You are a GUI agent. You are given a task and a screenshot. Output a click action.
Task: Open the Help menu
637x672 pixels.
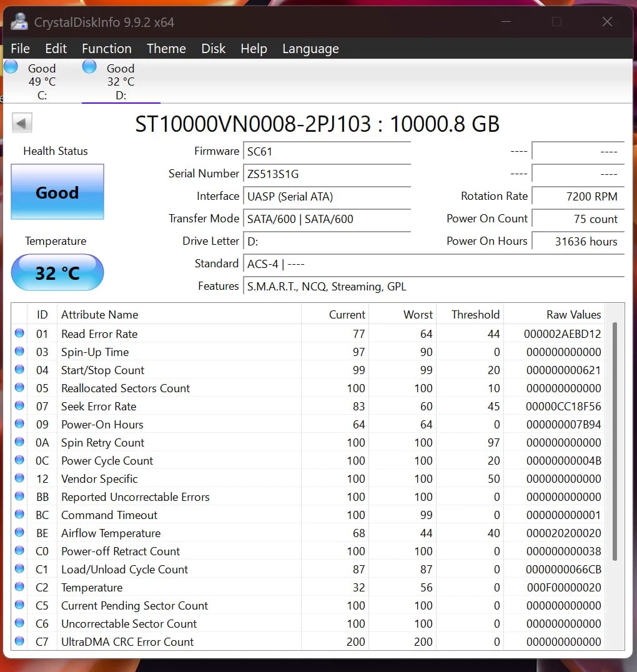[254, 49]
